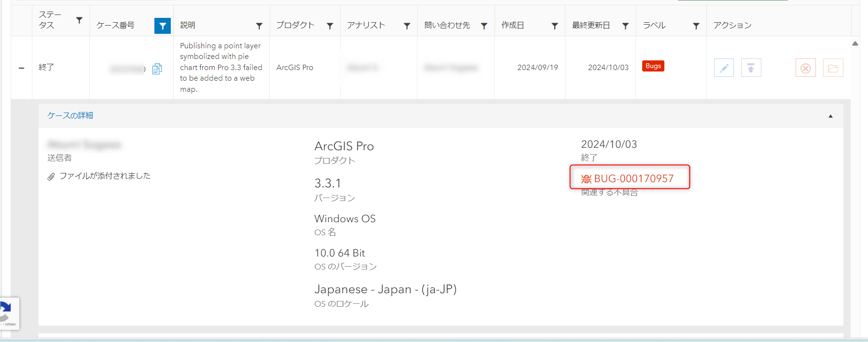Viewport: 868px width, 342px height.
Task: Click the アナリスト column header text
Action: [x=366, y=25]
